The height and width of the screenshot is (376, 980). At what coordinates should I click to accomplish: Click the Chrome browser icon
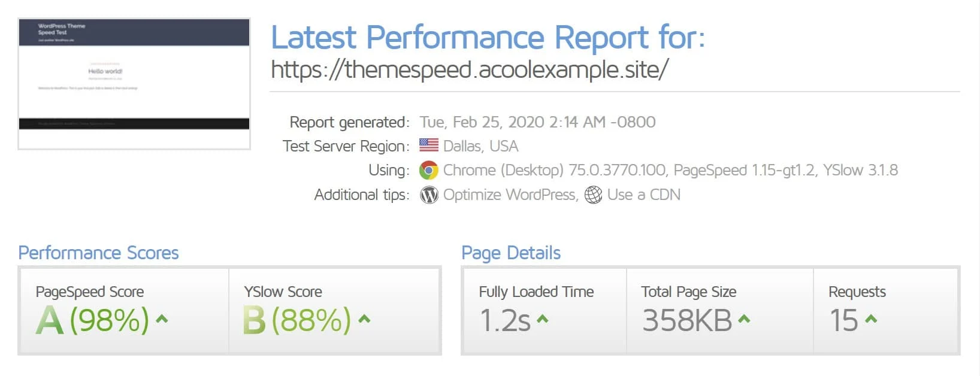428,171
